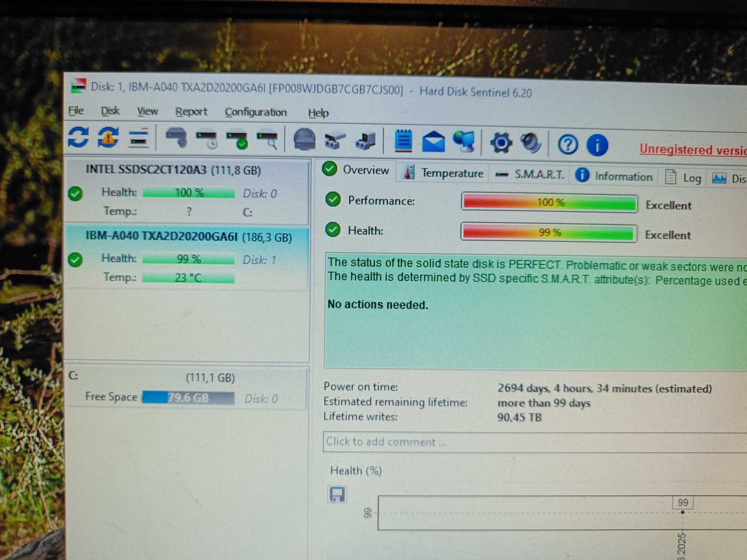This screenshot has height=560, width=747.
Task: Click the disk transfer arrow icon
Action: click(x=366, y=142)
